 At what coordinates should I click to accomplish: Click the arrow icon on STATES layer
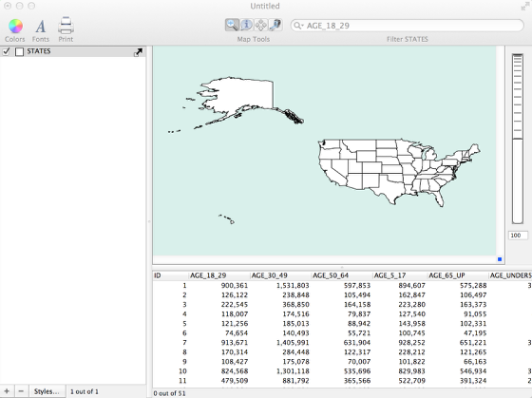pyautogui.click(x=138, y=52)
